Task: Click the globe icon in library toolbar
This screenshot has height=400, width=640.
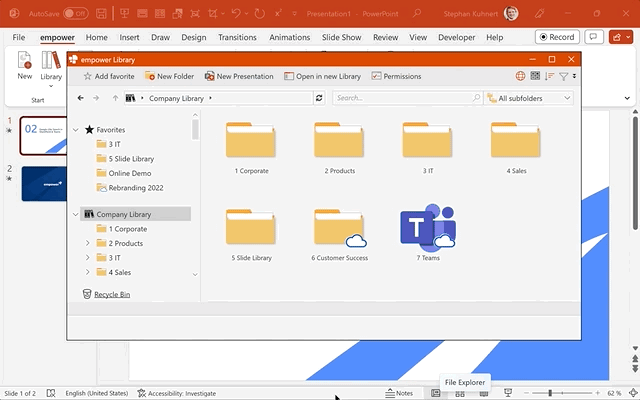Action: pos(521,76)
